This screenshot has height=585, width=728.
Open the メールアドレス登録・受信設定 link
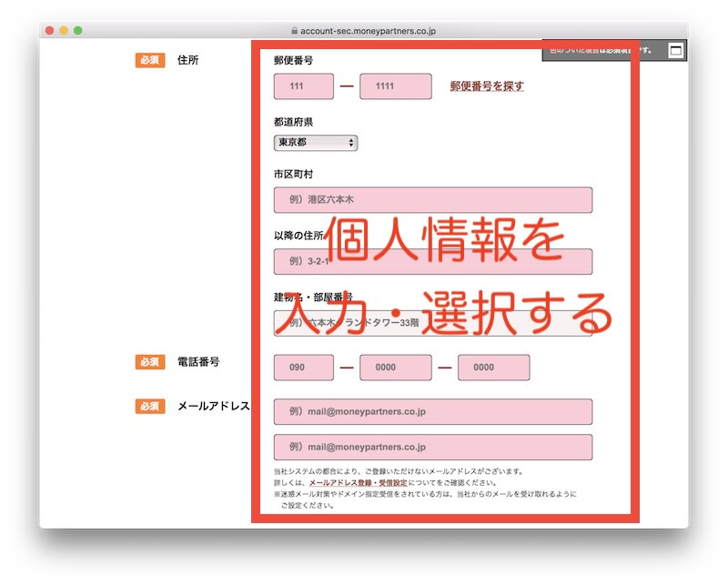pyautogui.click(x=358, y=483)
